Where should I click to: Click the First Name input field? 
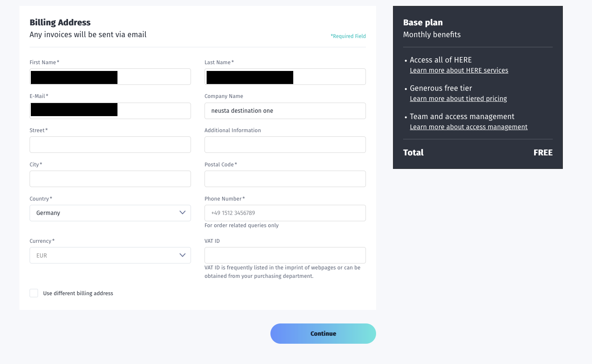[110, 77]
